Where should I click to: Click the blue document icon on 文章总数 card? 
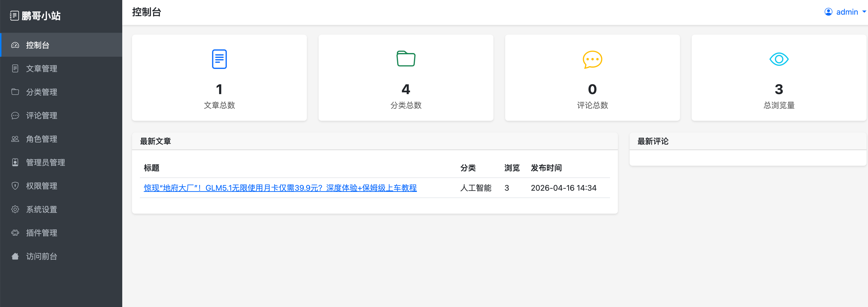[x=219, y=59]
